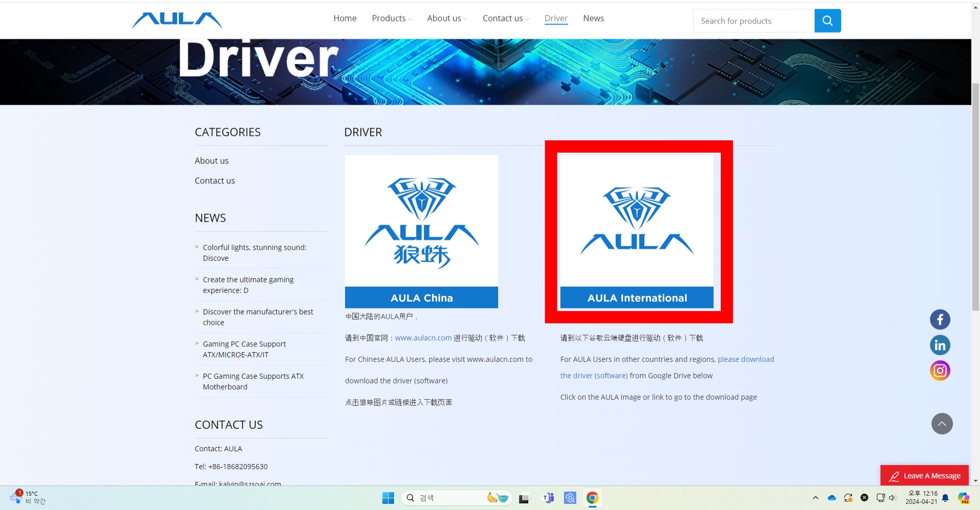
Task: Open the blue settings app taskbar icon
Action: (x=570, y=498)
